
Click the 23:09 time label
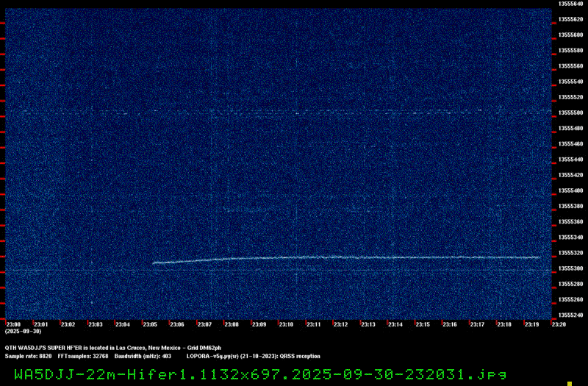tap(259, 324)
